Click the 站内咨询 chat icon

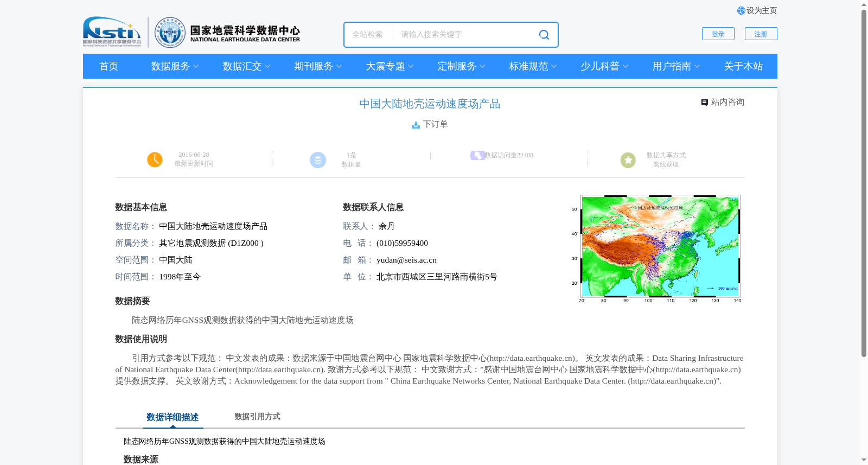point(704,103)
